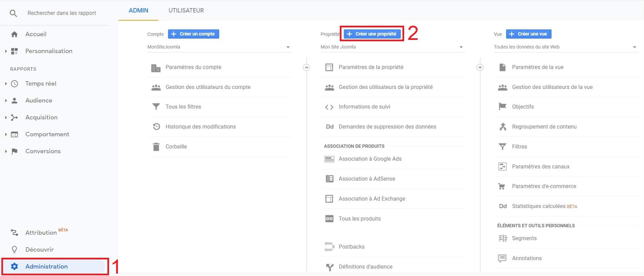
Task: Open Informations de suivi code brackets icon
Action: [329, 107]
